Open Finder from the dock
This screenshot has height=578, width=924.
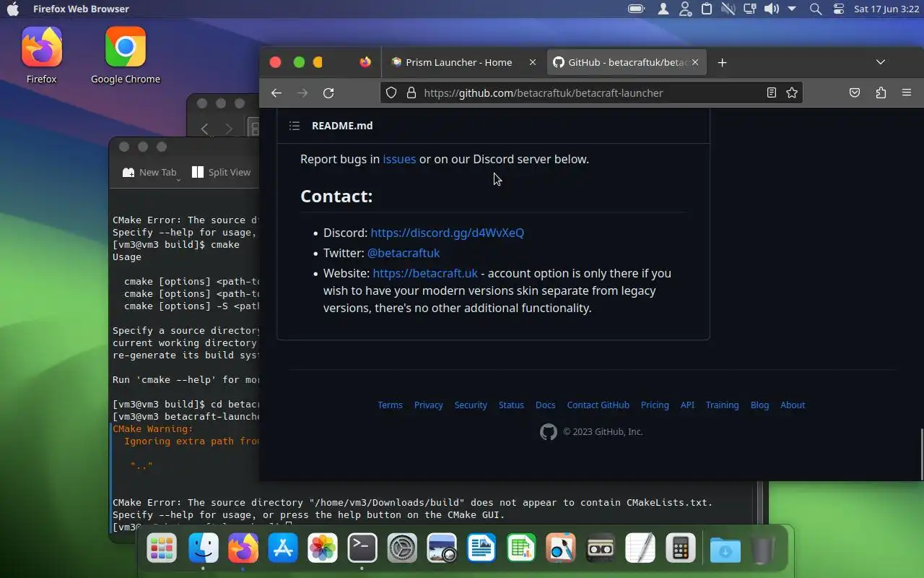[204, 548]
